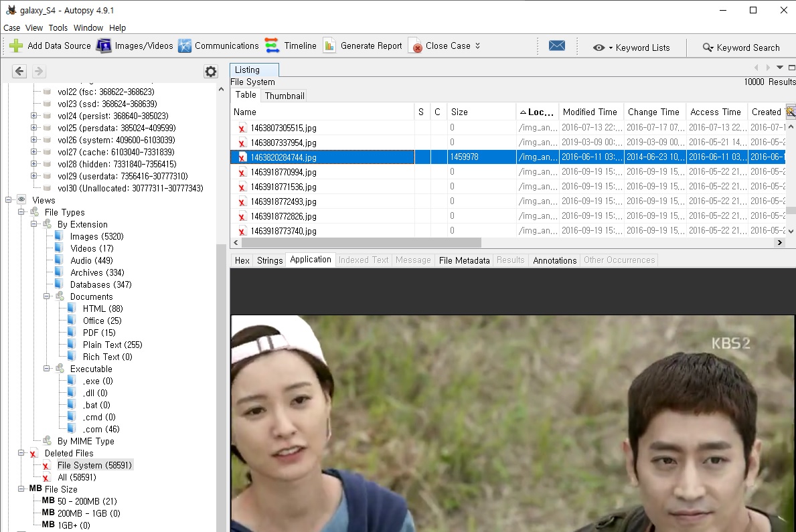Open tree settings gear icon
Screen dimensions: 796x532
click(211, 72)
